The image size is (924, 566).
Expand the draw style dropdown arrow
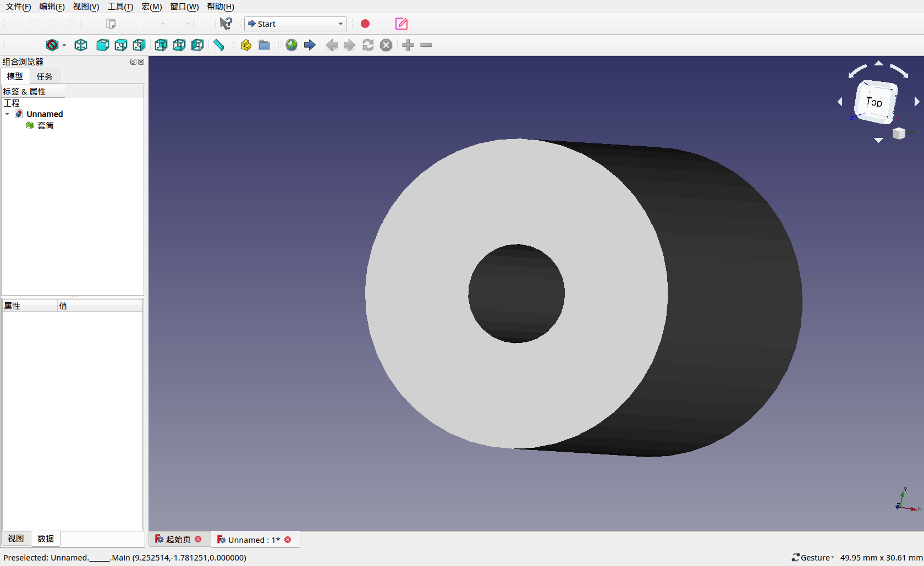click(64, 45)
